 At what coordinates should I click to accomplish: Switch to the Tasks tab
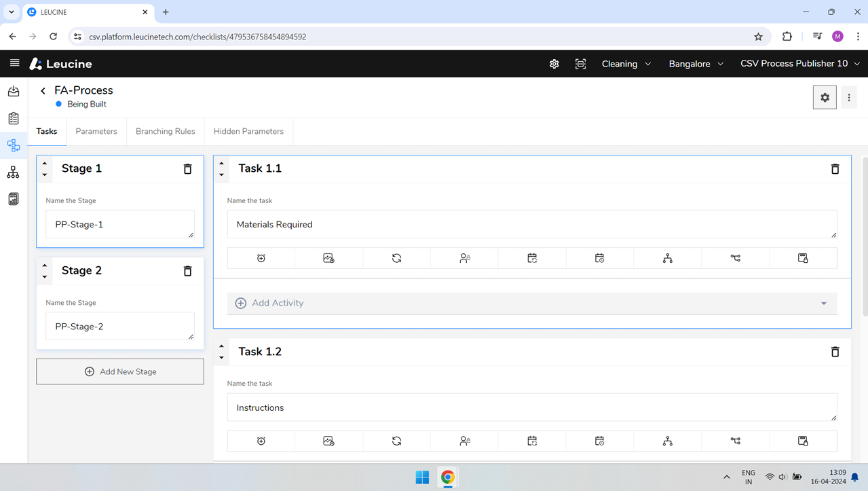click(x=47, y=132)
